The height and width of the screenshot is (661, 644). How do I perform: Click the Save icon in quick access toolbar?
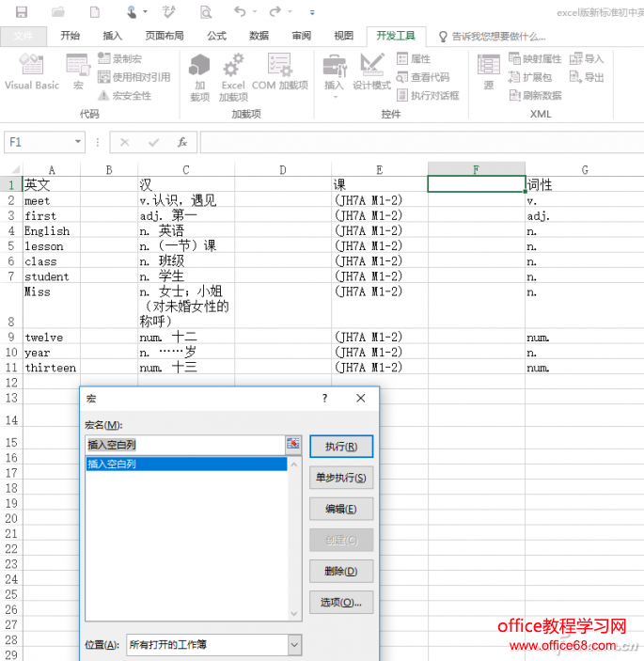[x=22, y=12]
